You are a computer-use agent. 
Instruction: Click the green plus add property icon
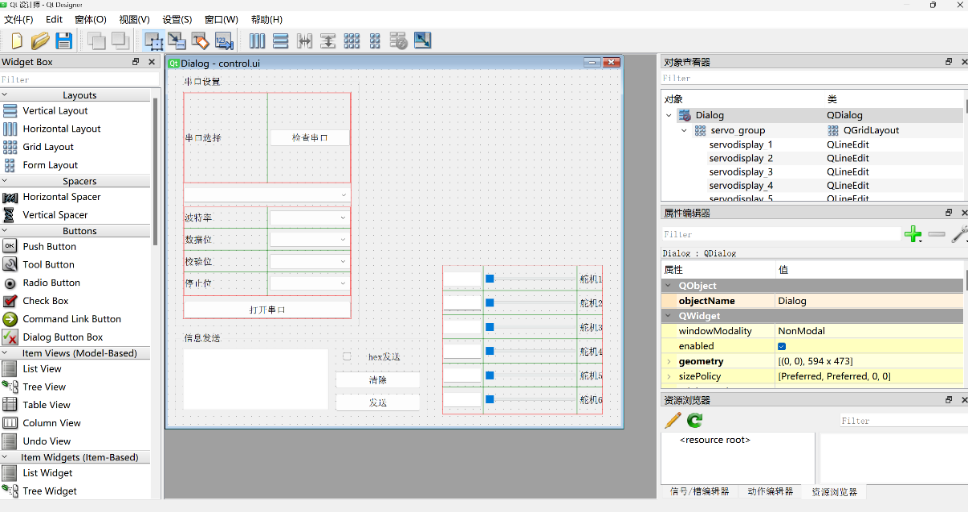pos(913,234)
